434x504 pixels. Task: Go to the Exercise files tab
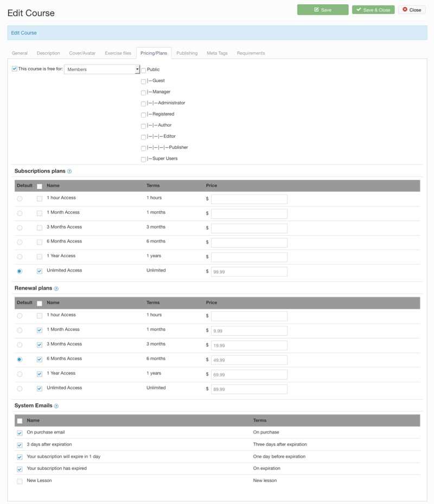click(x=118, y=53)
